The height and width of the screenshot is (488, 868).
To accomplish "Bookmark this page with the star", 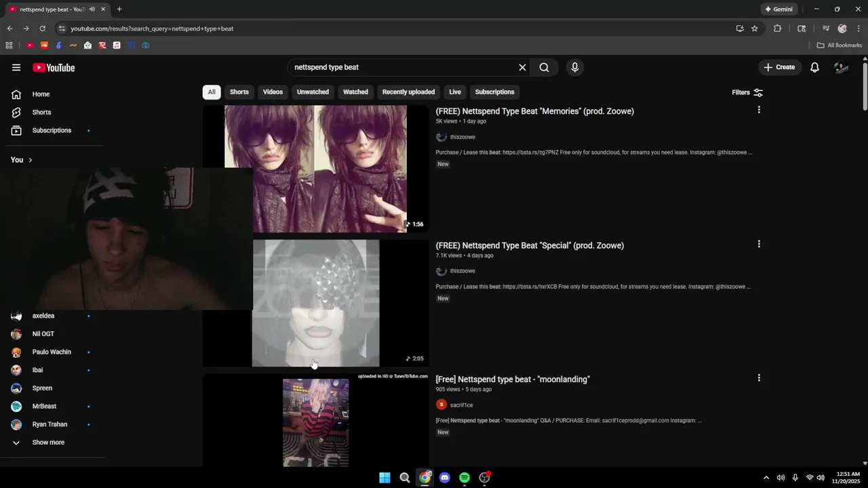I will coord(754,28).
